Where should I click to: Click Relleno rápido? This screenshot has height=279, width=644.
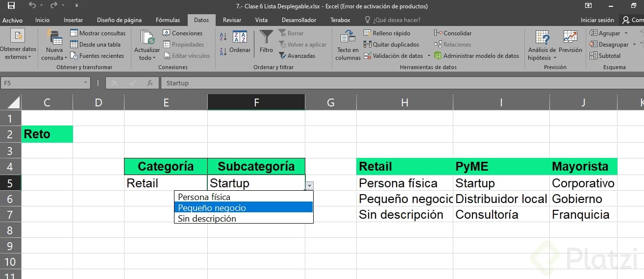pos(387,33)
